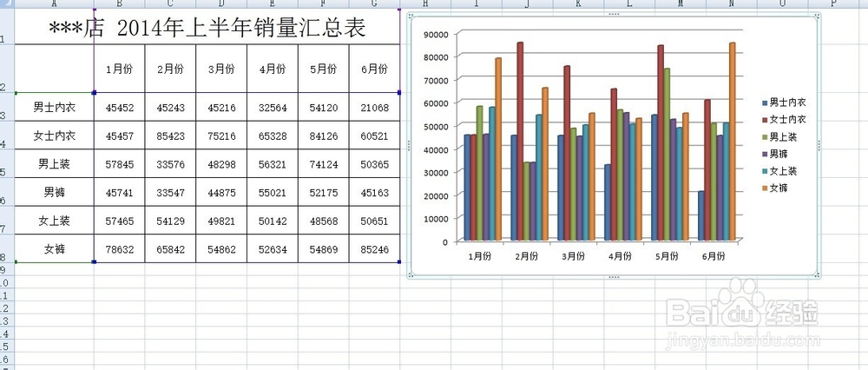868x370 pixels.
Task: Click the chart's left middle resize handle
Action: point(409,145)
